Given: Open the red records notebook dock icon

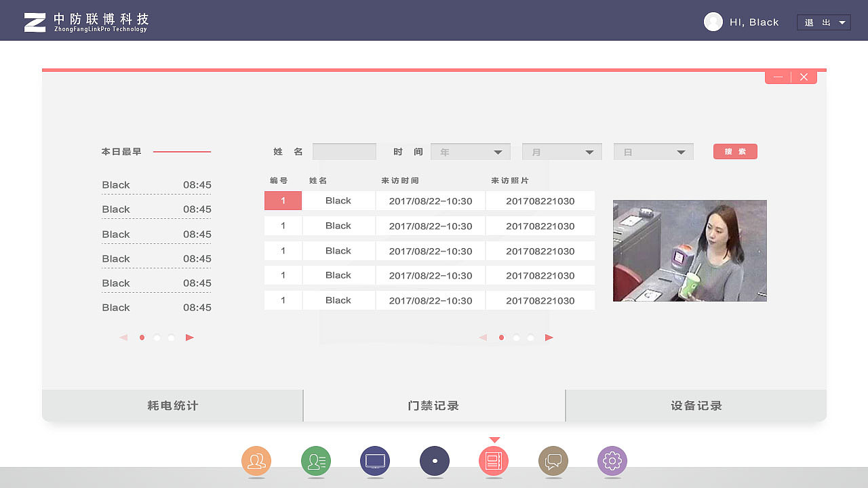Looking at the screenshot, I should 494,462.
